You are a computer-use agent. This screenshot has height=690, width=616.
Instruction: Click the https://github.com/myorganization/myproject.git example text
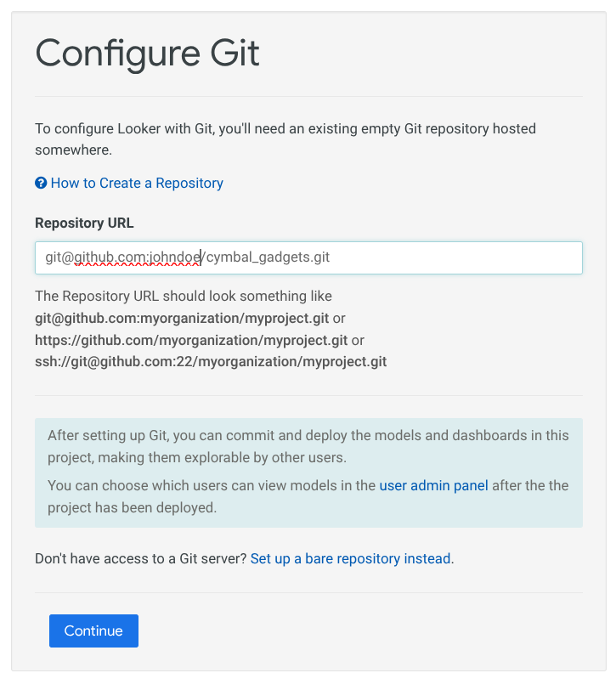(x=191, y=340)
